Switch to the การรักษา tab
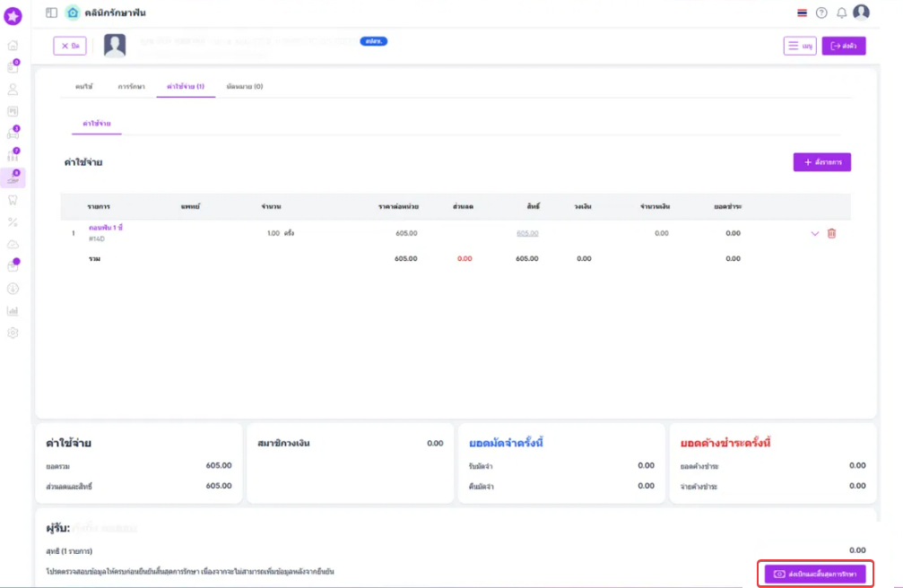 point(131,86)
